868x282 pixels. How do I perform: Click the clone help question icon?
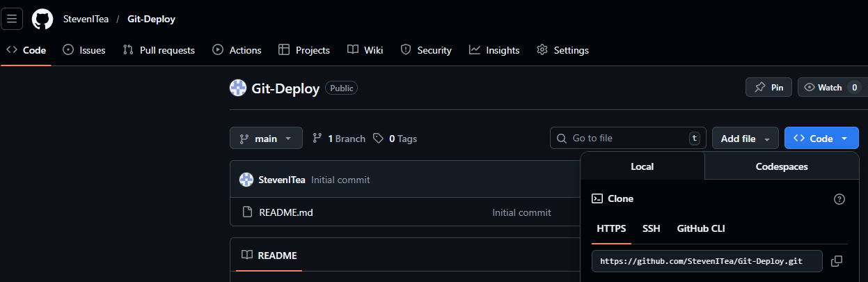(x=839, y=199)
